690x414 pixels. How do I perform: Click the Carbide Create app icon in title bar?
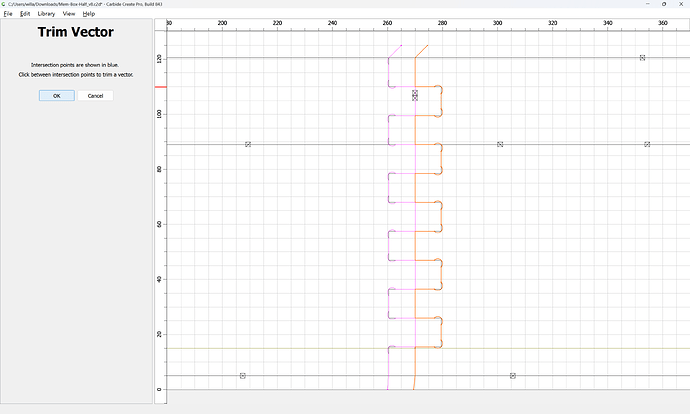[x=4, y=4]
